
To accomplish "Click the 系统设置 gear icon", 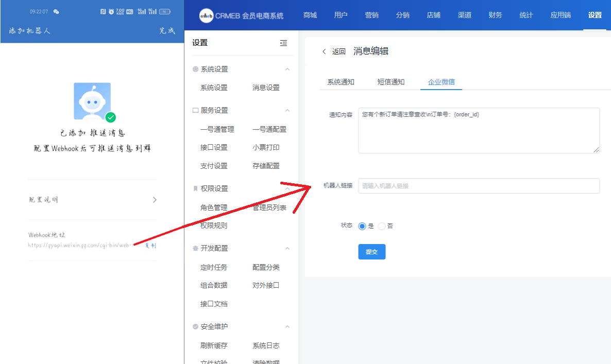I will (x=195, y=69).
